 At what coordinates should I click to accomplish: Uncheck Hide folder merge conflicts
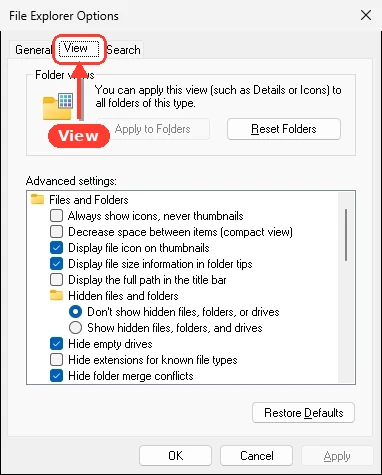56,376
